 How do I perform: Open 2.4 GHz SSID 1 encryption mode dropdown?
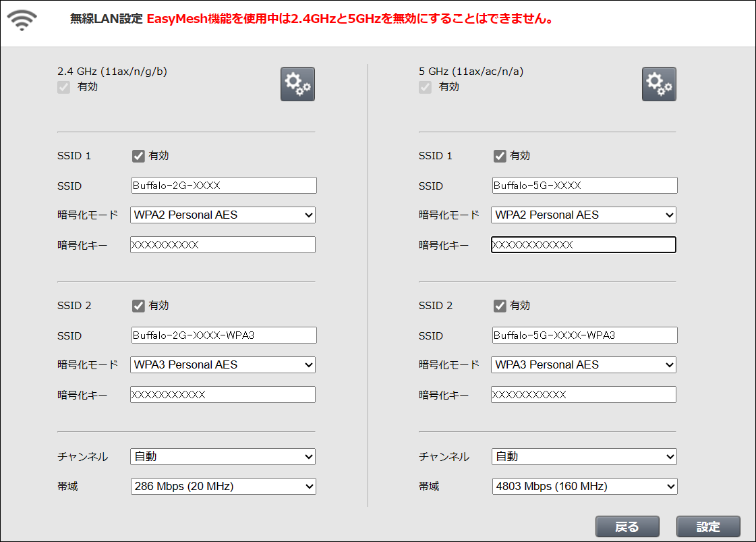click(x=223, y=215)
